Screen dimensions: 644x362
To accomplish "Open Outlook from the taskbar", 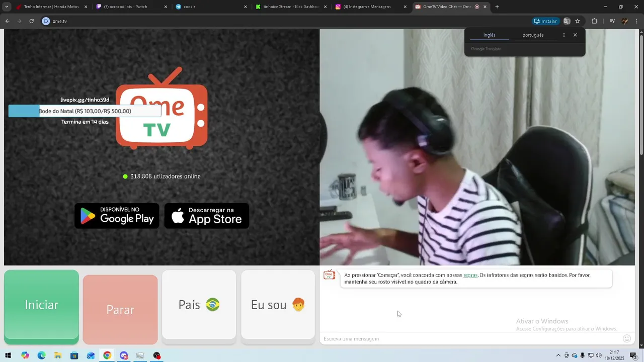I will coord(91,355).
